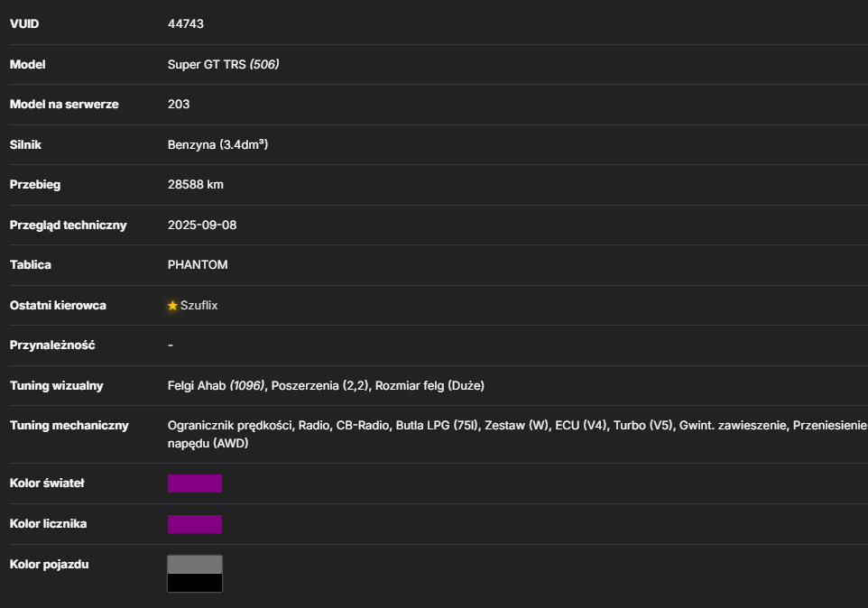The height and width of the screenshot is (608, 868).
Task: Click the ECU (V4) entry
Action: click(x=581, y=426)
